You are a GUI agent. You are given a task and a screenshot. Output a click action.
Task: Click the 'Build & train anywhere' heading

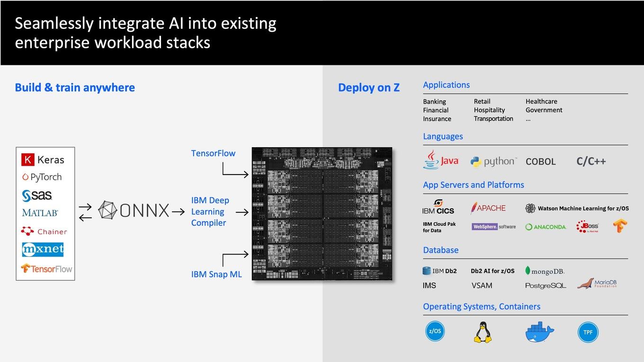tap(75, 88)
